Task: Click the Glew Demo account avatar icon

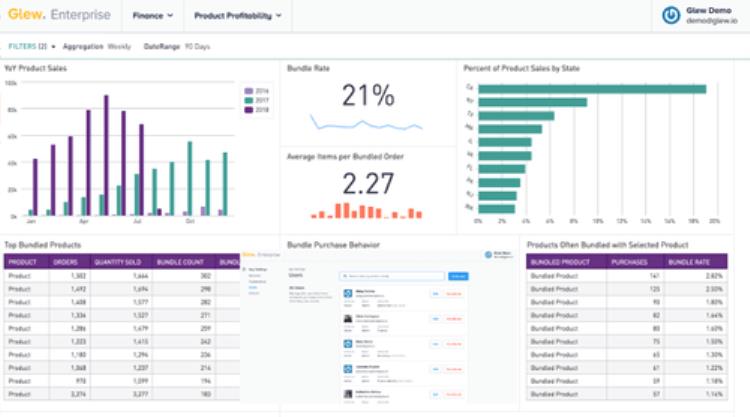Action: (672, 16)
